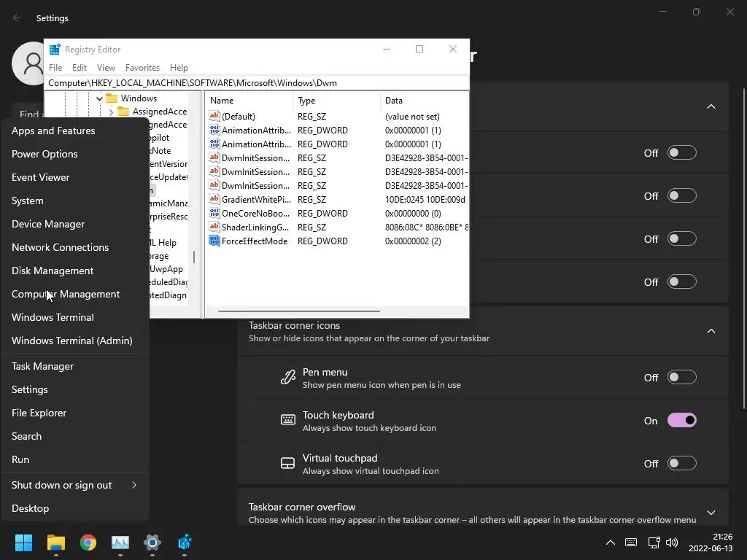
Task: Turn off the Touch keyboard toggle
Action: [x=682, y=421]
